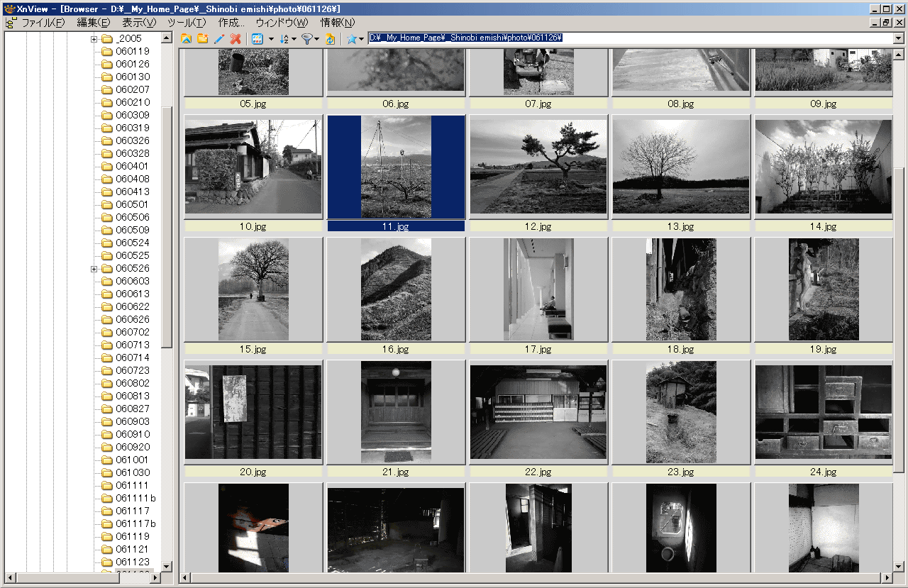The image size is (908, 588).
Task: Click the folder icon beside 060603
Action: (x=107, y=281)
